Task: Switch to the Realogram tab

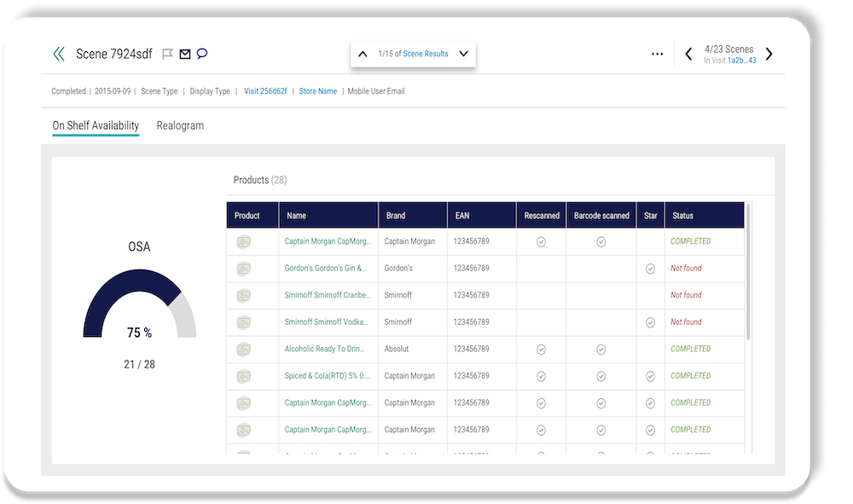Action: [180, 125]
